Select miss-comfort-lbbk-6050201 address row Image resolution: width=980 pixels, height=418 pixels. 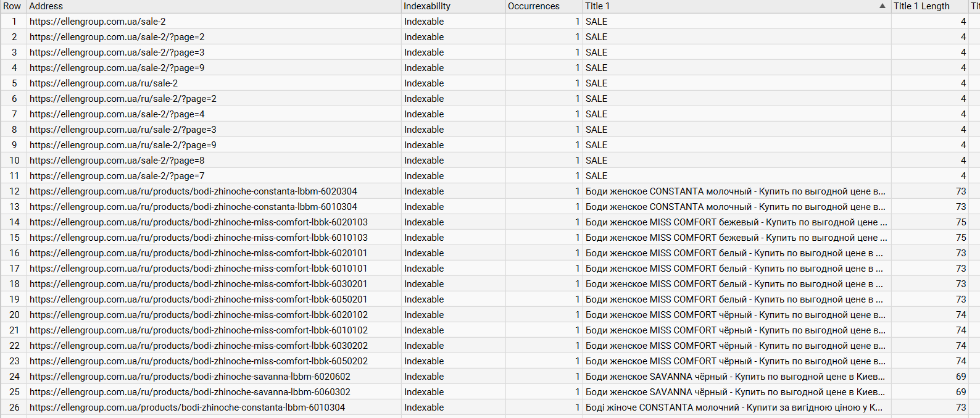[490, 299]
